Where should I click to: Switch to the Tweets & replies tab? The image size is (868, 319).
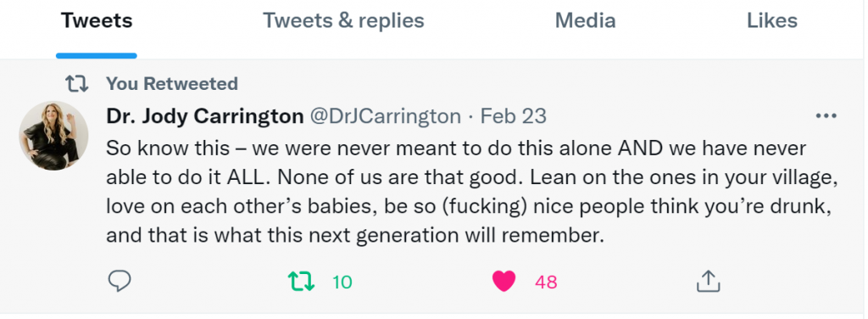[x=343, y=21]
